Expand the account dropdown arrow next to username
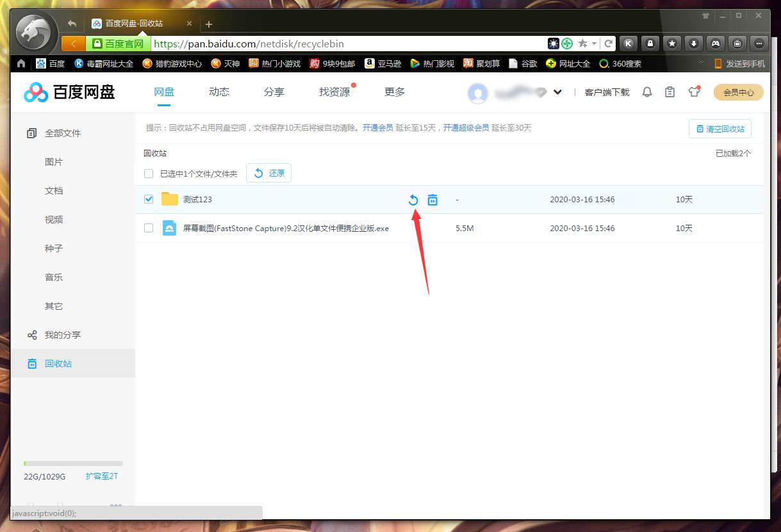 pos(557,92)
